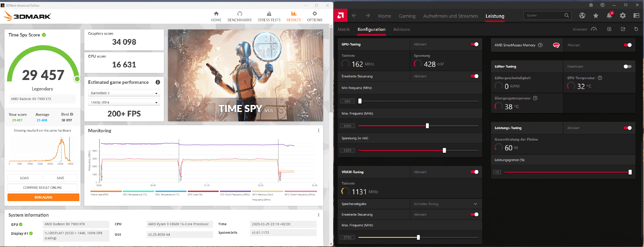Click Min Frequenz value field 500
The width and height of the screenshot is (644, 247).
[x=347, y=101]
